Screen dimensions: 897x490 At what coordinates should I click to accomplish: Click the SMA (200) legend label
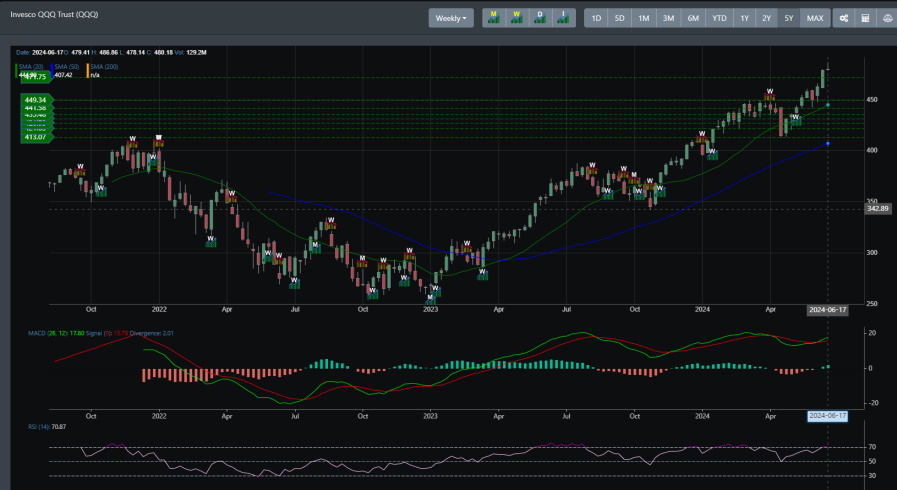[104, 67]
